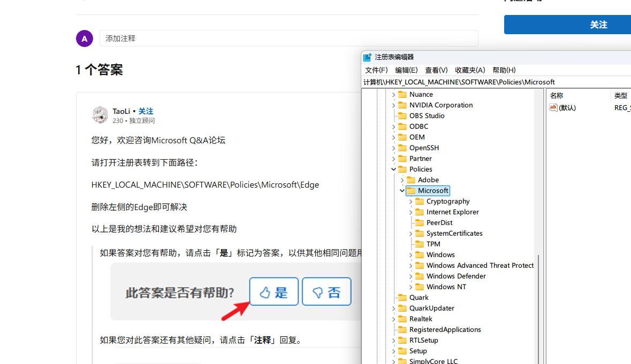The width and height of the screenshot is (631, 364).
Task: Select Windows Advanced Threat Protection key
Action: pos(480,266)
